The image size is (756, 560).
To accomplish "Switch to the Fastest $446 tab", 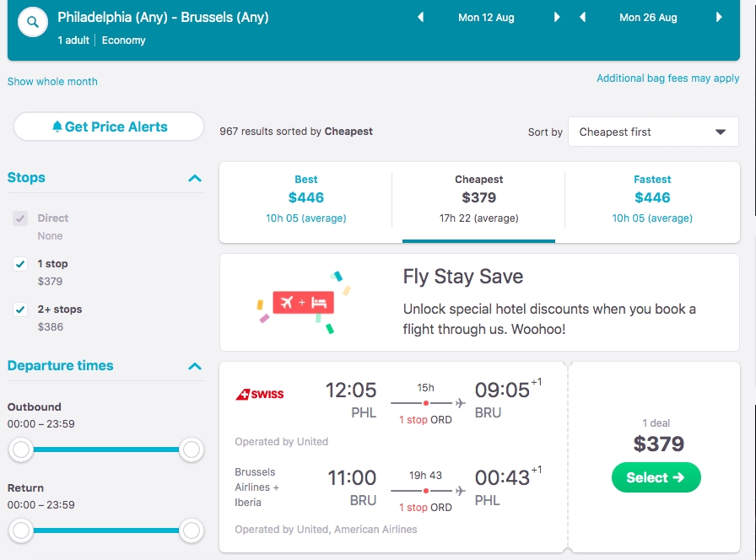I will point(652,198).
